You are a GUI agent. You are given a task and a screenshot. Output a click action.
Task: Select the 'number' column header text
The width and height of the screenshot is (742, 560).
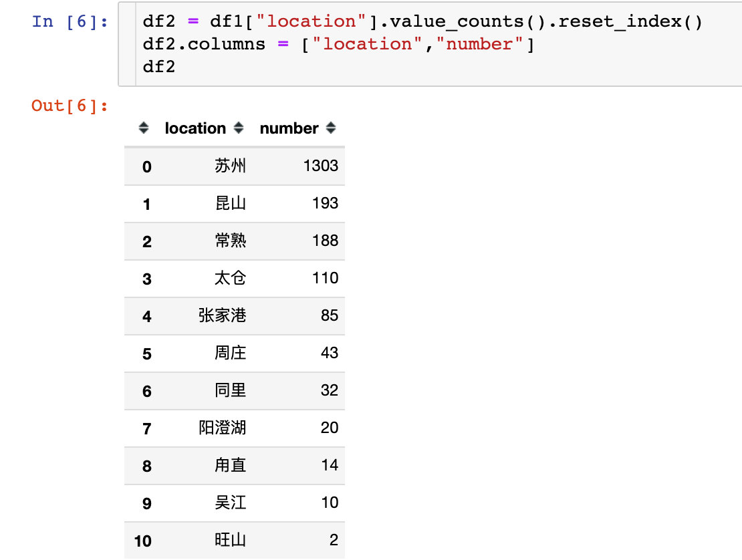[289, 128]
